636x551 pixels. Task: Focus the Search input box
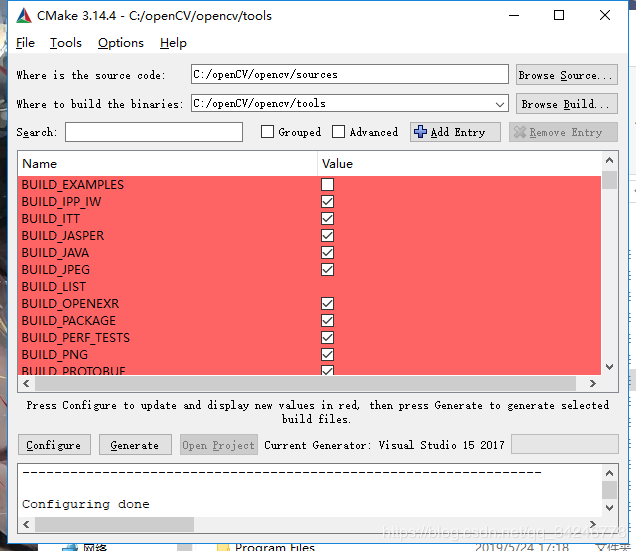pos(154,132)
